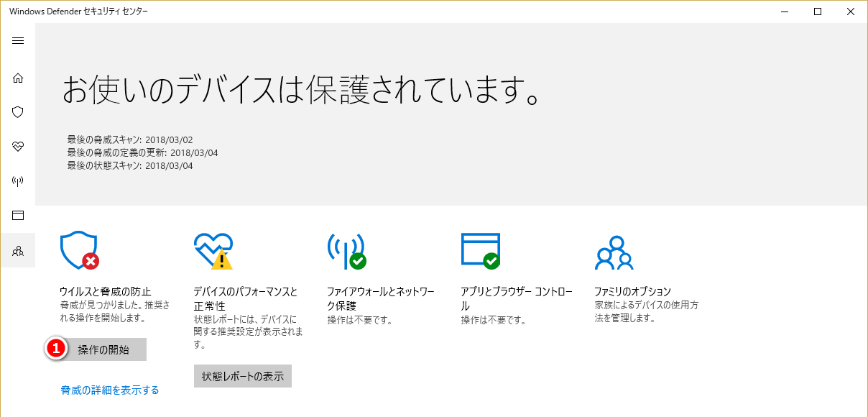Open the アプリとブラウザー コントロール heading
This screenshot has height=417, width=868.
point(517,298)
